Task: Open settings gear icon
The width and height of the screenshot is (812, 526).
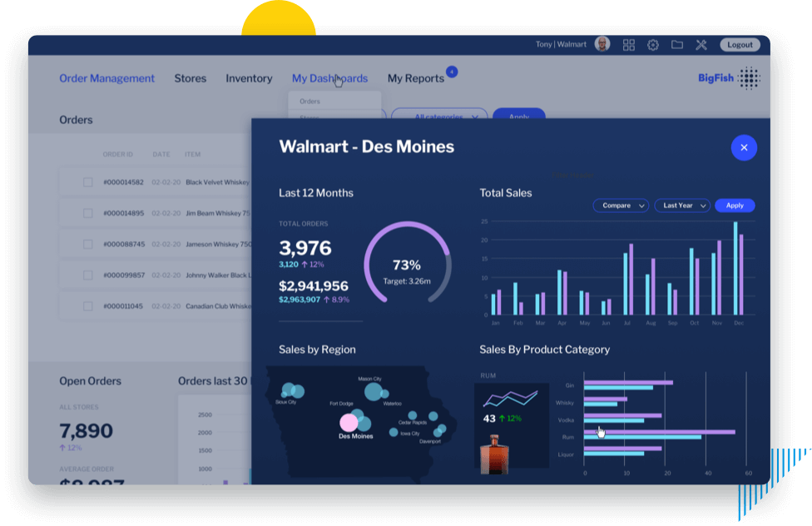Action: (x=653, y=45)
